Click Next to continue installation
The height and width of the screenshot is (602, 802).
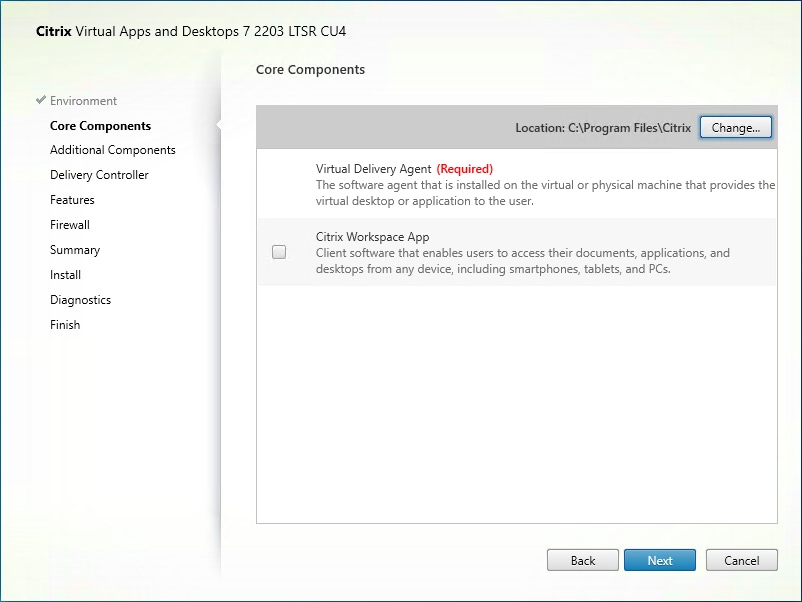click(659, 560)
